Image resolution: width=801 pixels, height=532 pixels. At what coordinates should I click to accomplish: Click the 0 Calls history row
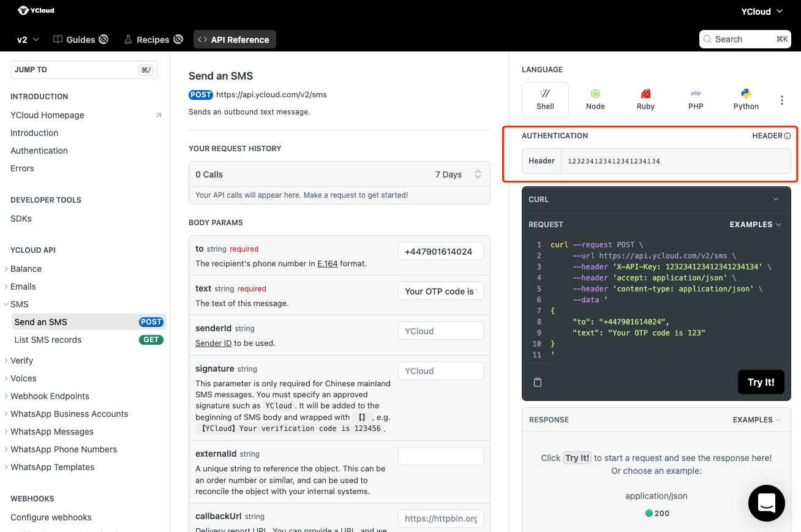click(339, 174)
